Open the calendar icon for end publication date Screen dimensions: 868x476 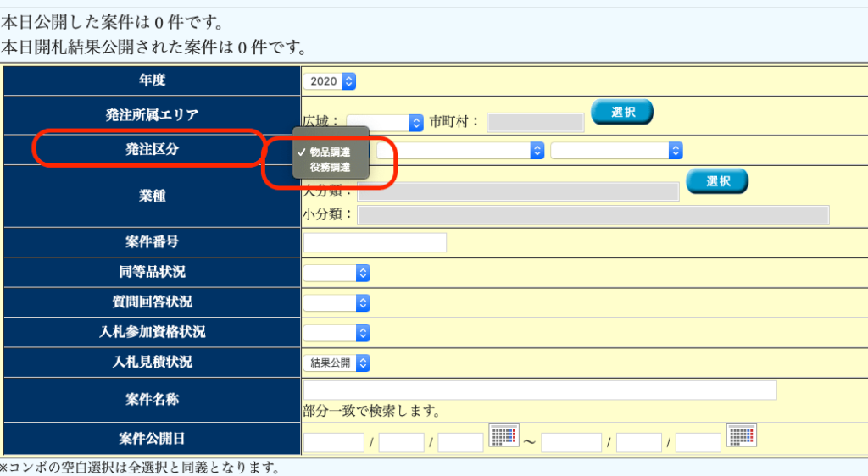coord(741,436)
